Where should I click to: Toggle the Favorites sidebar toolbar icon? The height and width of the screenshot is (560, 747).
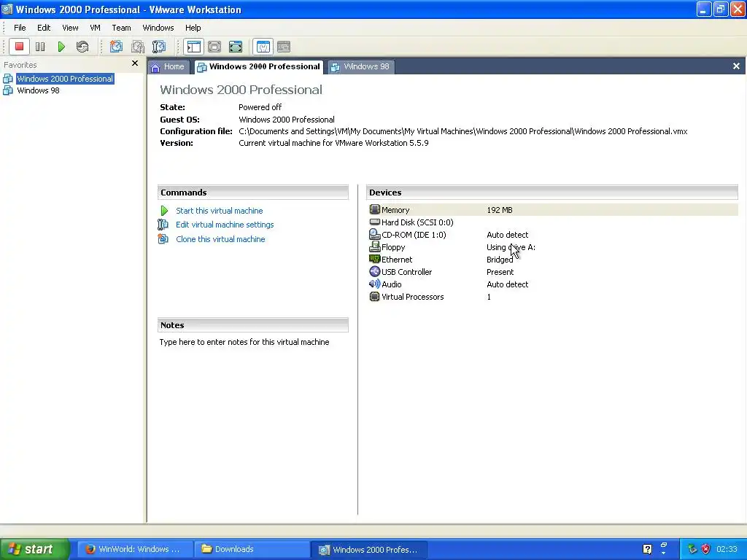pos(194,47)
